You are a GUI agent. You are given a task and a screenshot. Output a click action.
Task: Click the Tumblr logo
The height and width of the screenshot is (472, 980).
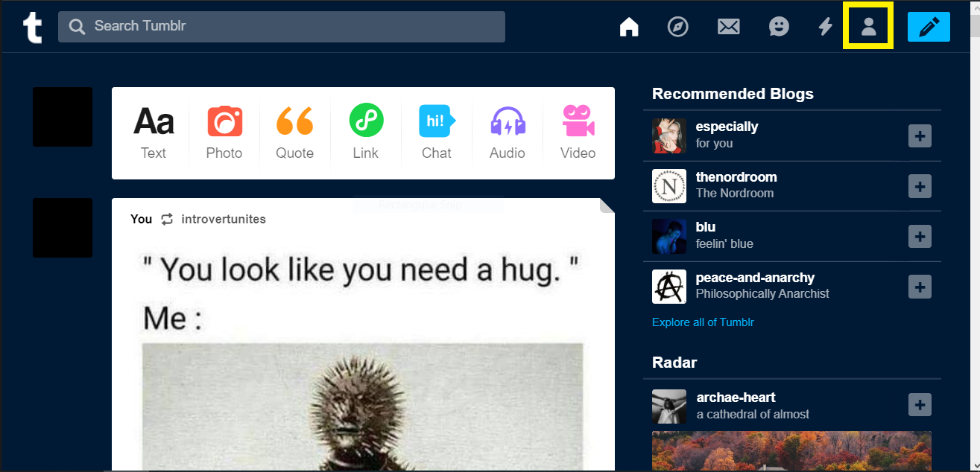pyautogui.click(x=32, y=28)
